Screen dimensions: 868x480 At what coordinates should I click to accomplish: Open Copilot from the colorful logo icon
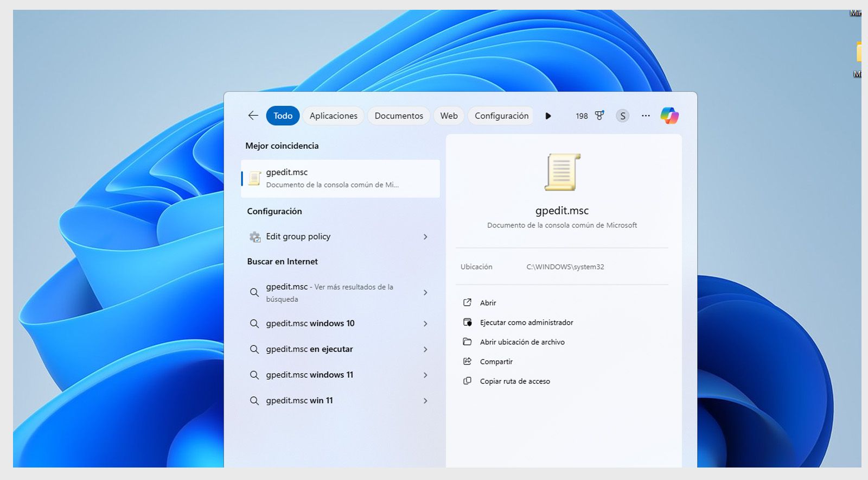pyautogui.click(x=669, y=116)
